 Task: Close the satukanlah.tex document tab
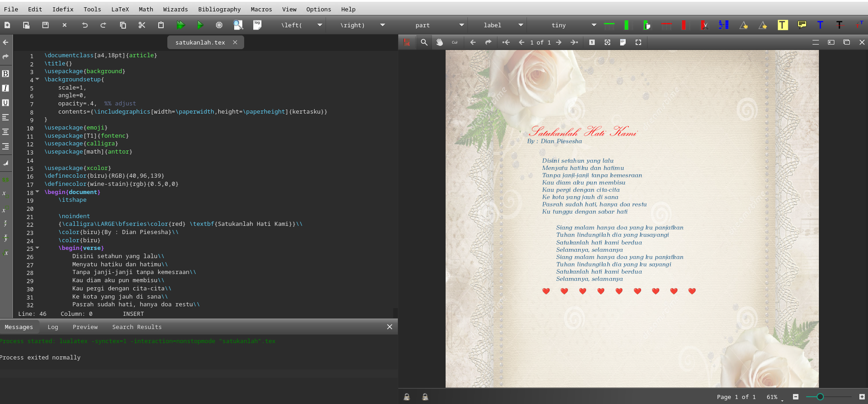pos(235,42)
